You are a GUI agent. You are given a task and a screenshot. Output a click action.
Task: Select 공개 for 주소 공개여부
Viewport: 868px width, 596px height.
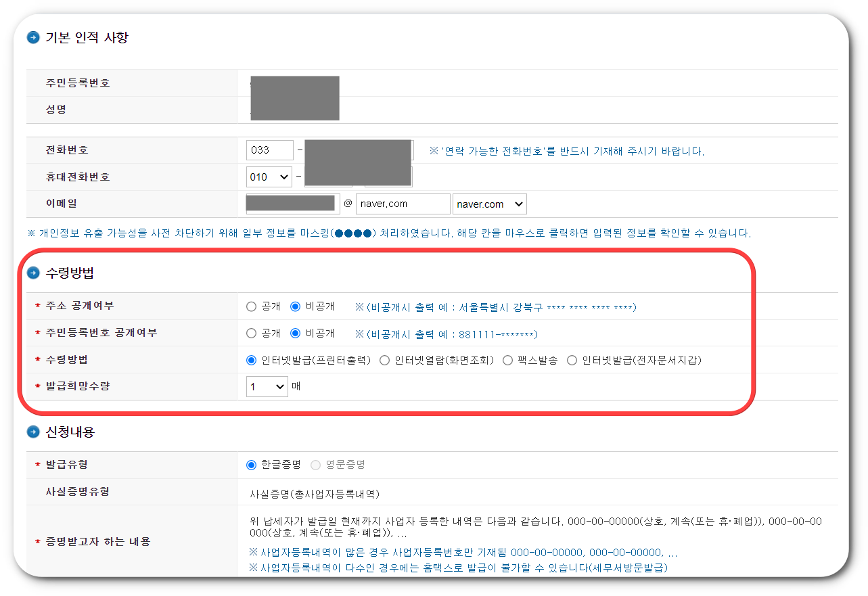pos(250,306)
